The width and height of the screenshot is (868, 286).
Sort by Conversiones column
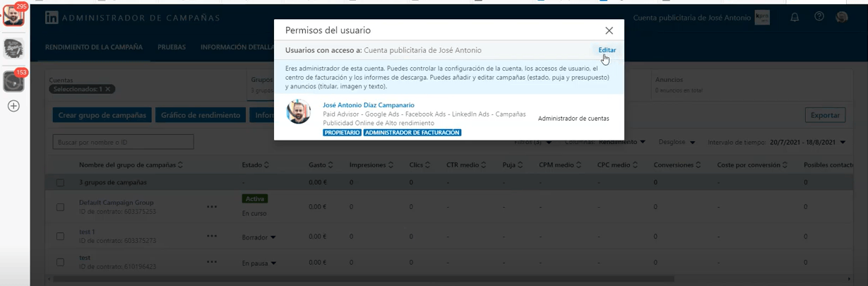(x=678, y=165)
